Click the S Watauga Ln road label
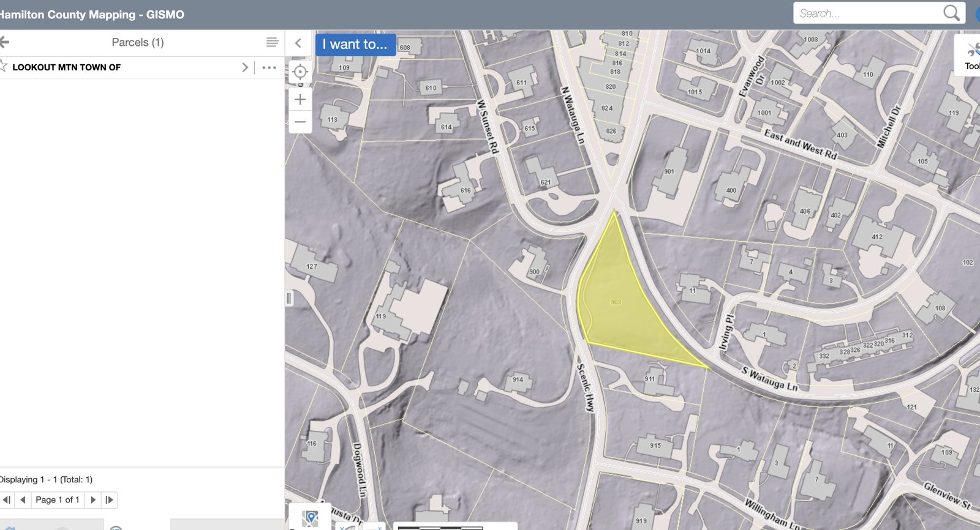The image size is (980, 530). coord(770,379)
